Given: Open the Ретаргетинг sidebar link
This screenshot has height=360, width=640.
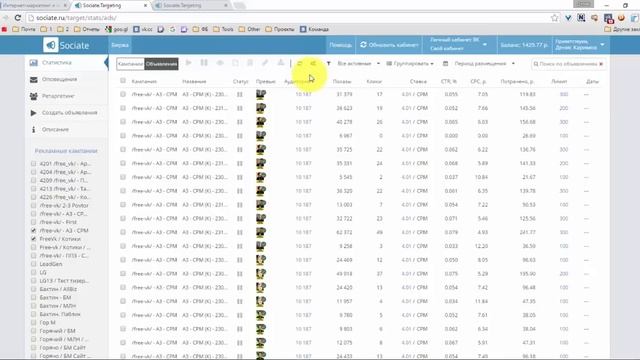Looking at the screenshot, I should pyautogui.click(x=58, y=96).
